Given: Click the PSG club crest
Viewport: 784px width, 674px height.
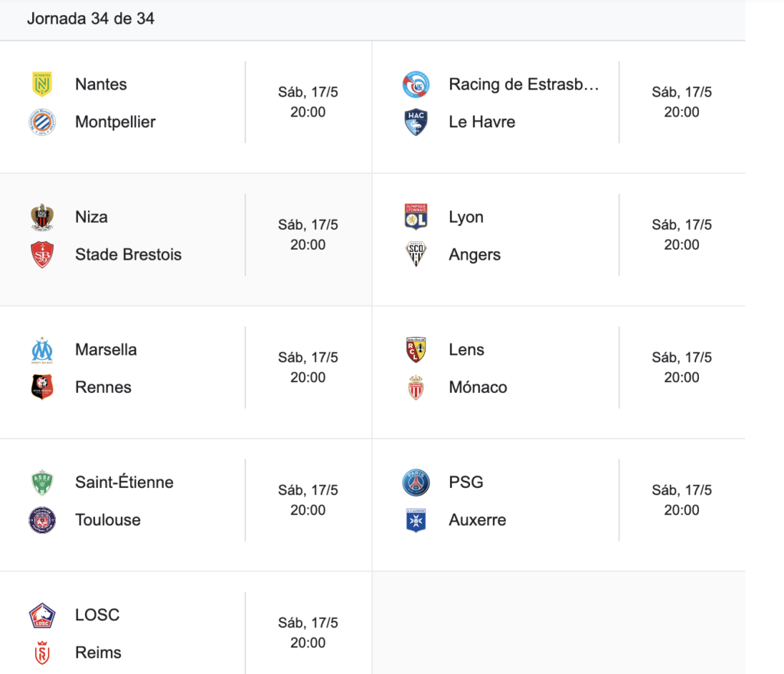Looking at the screenshot, I should (x=416, y=483).
